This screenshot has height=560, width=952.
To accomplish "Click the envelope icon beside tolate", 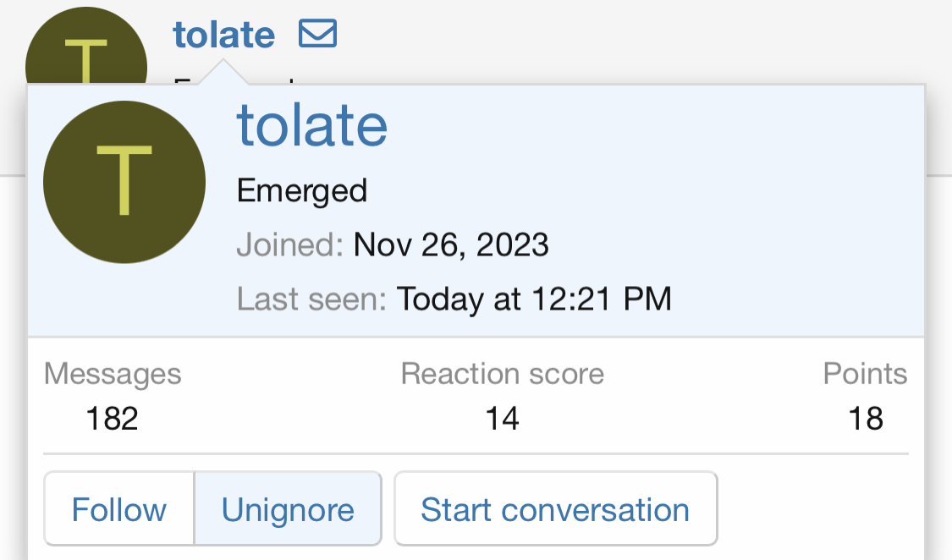I will click(x=317, y=35).
